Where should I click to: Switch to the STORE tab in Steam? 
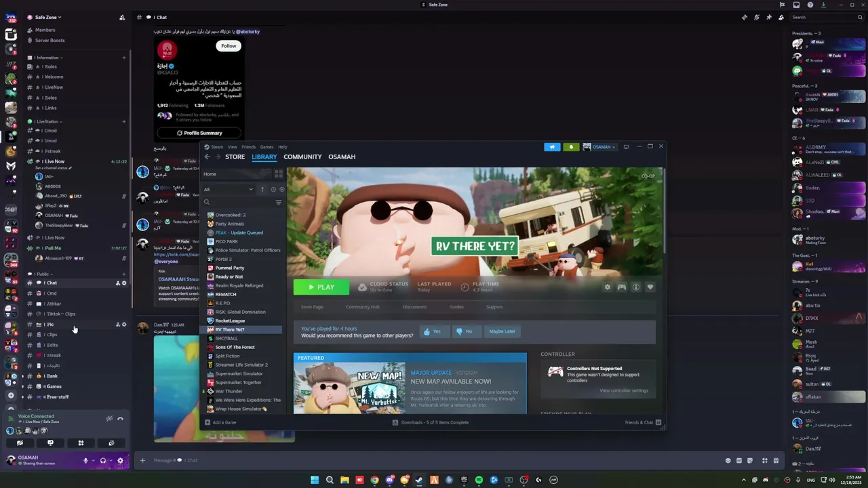[235, 157]
